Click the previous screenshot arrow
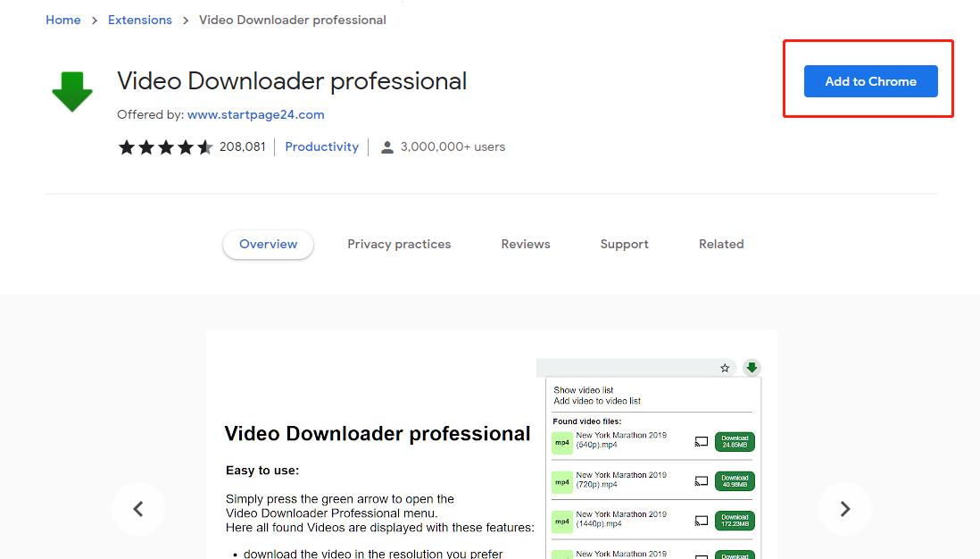Screen dimensions: 980x559 138,509
